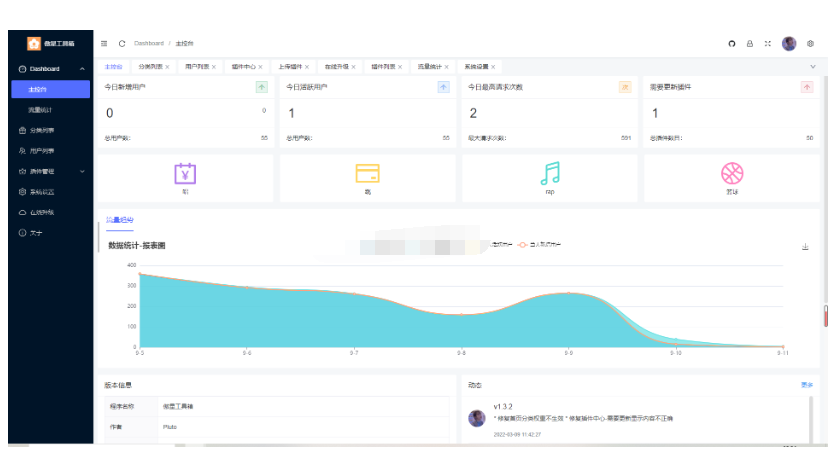Close the 插件中心 tab
Image resolution: width=832 pixels, height=475 pixels.
(261, 67)
